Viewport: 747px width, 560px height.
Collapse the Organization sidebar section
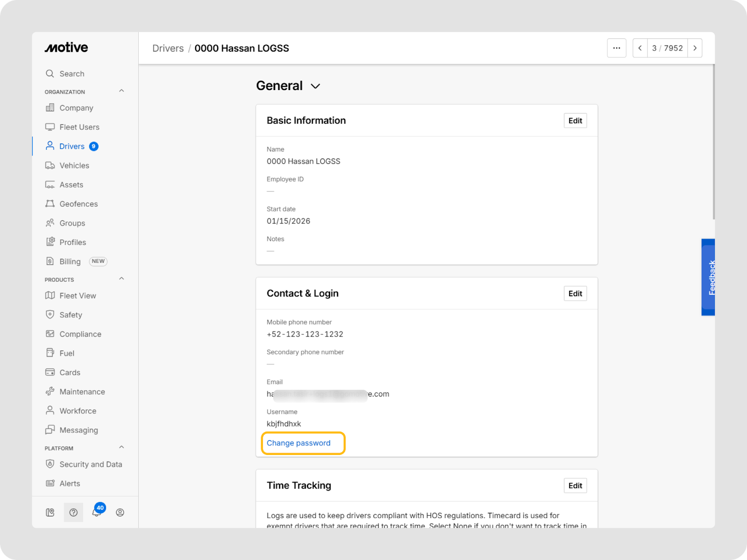click(x=121, y=91)
